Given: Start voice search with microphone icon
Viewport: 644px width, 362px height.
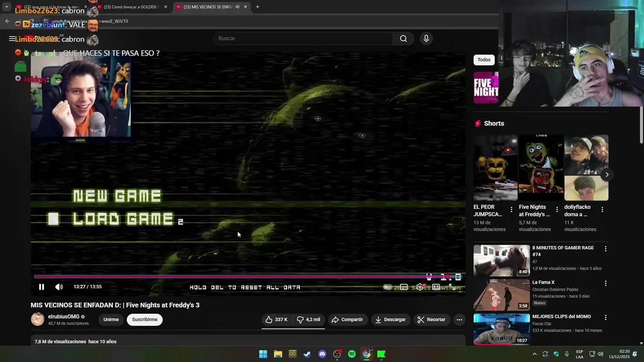Looking at the screenshot, I should [x=426, y=39].
